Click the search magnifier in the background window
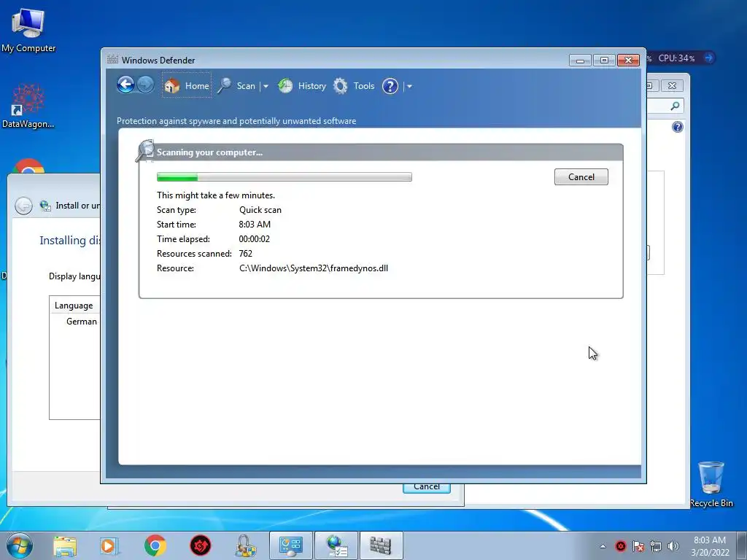This screenshot has width=747, height=560. click(x=675, y=106)
